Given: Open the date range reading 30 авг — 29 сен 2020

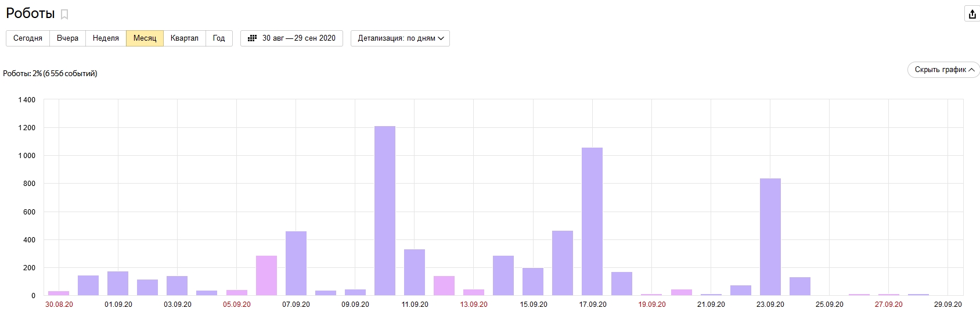Looking at the screenshot, I should pyautogui.click(x=298, y=38).
